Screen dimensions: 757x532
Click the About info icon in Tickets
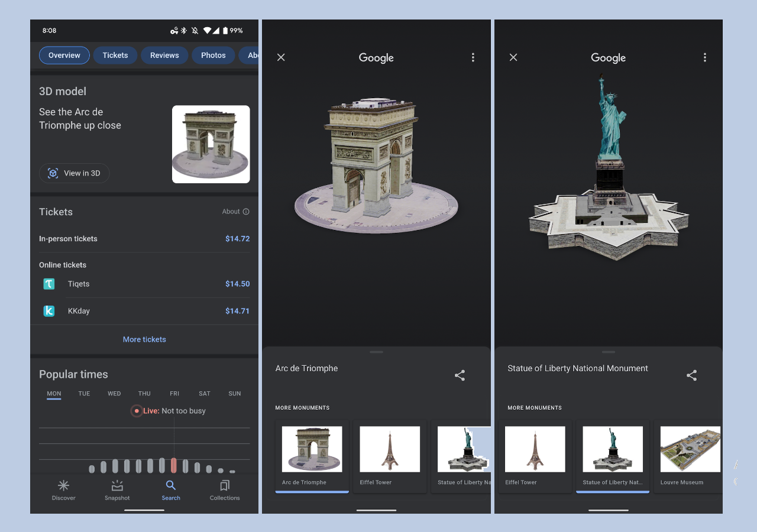[246, 212]
